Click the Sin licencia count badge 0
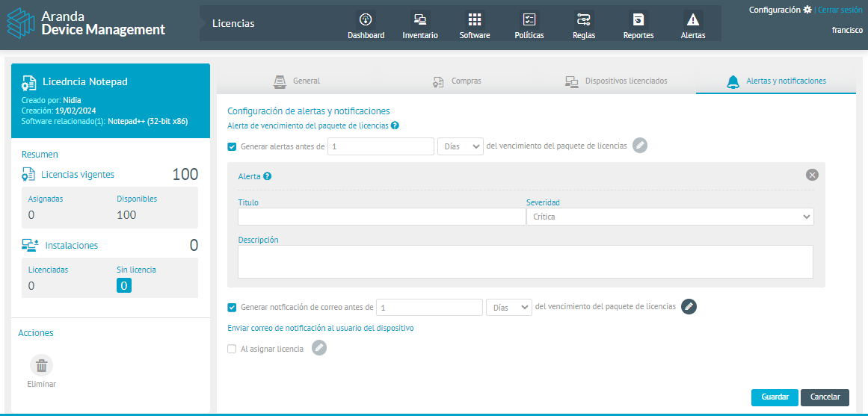Screen dimensions: 868x416 tap(124, 285)
